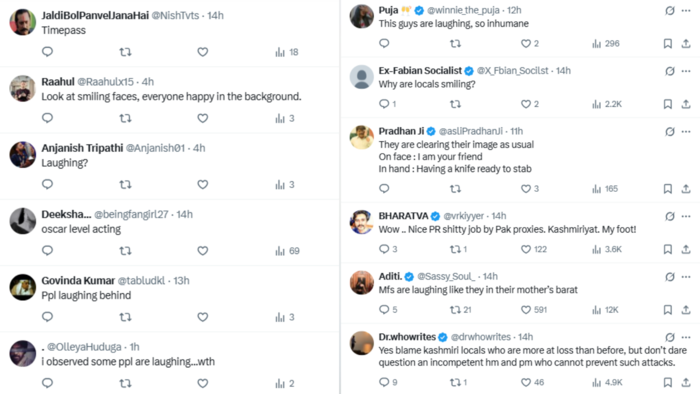Like Aditi's tweet with 591 likes
The width and height of the screenshot is (700, 394).
(x=534, y=310)
